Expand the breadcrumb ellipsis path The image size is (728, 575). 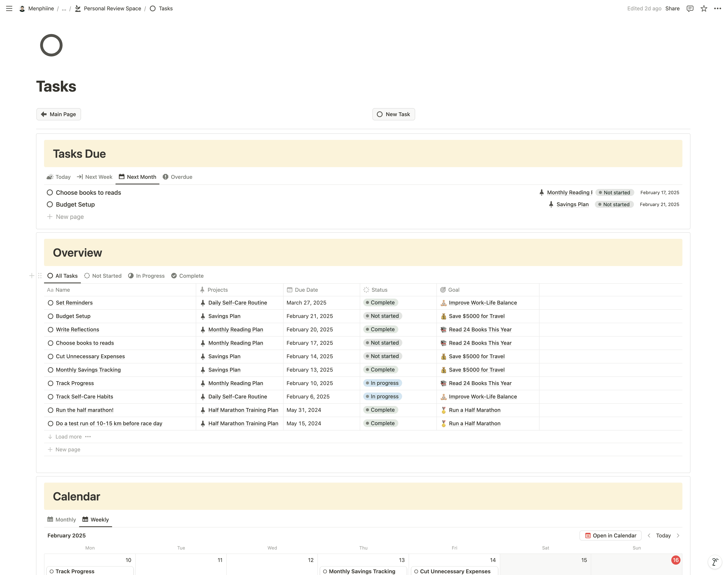click(64, 8)
